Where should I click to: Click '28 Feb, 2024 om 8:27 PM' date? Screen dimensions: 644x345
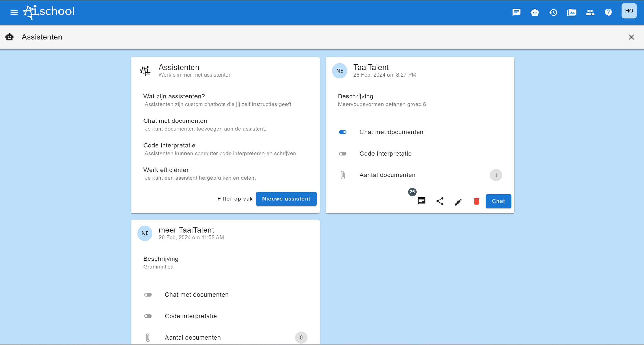385,75
